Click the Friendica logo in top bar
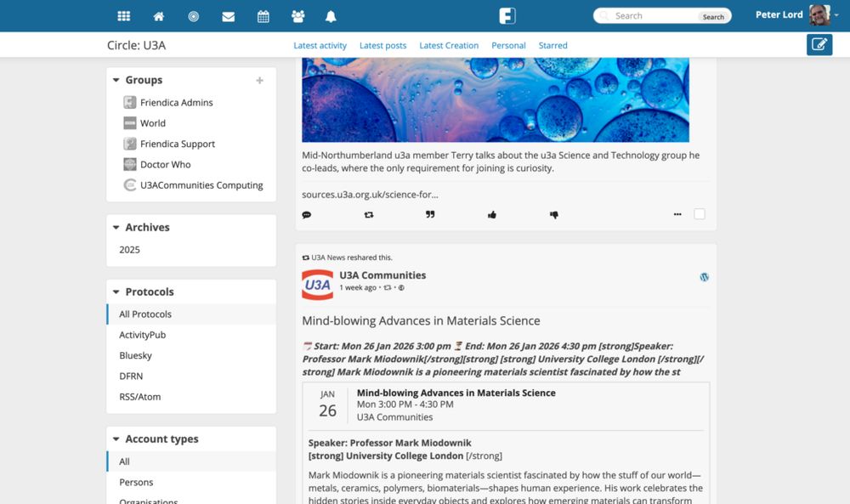This screenshot has width=850, height=504. point(507,15)
